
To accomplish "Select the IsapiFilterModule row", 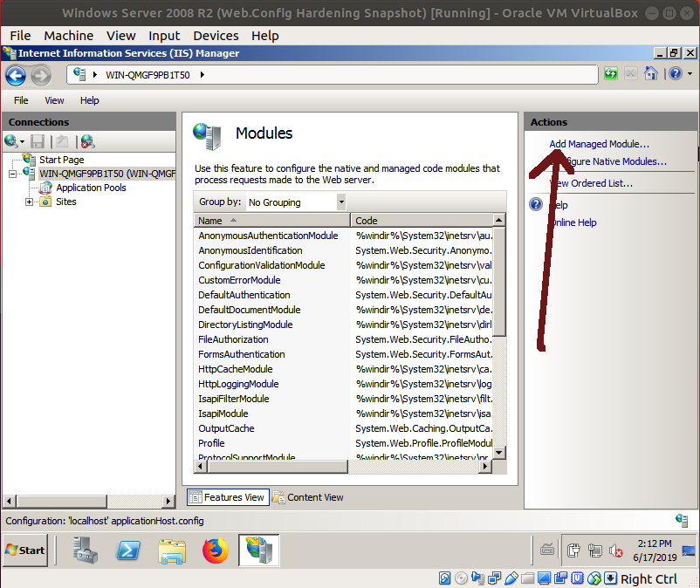I will pyautogui.click(x=343, y=399).
